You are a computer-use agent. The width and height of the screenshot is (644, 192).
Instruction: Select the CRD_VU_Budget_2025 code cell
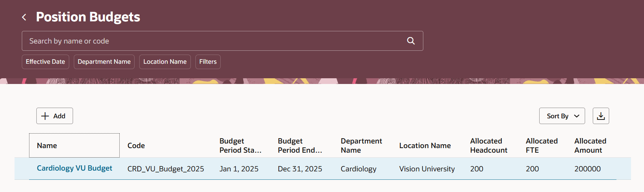(x=166, y=169)
